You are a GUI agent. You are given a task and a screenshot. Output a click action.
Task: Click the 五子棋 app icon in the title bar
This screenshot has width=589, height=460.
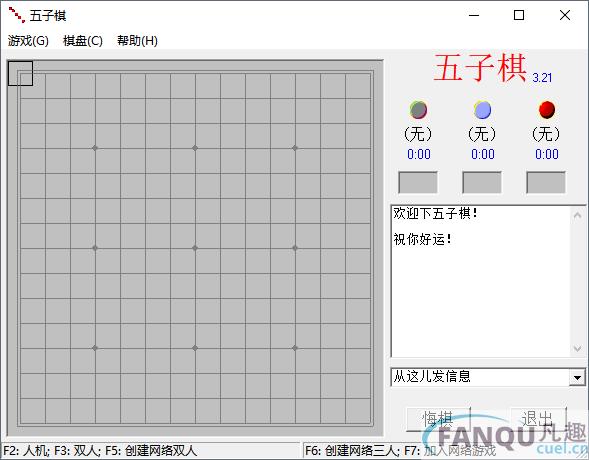(17, 15)
